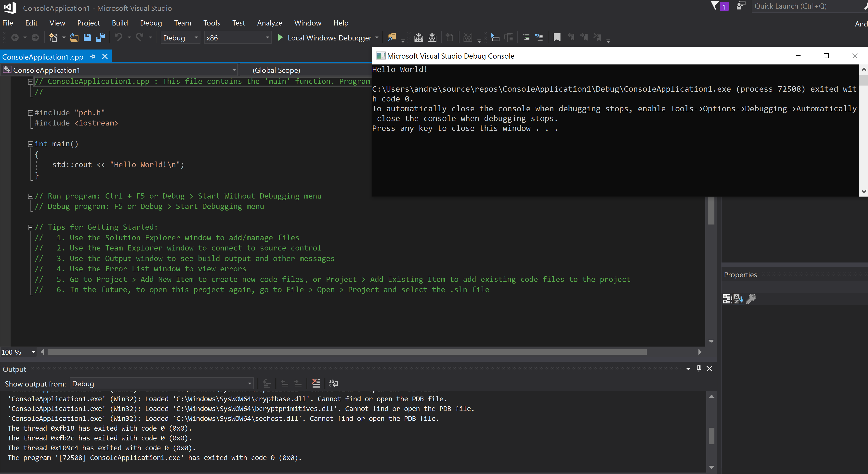Open the Window menu
Viewport: 868px width, 474px height.
[308, 23]
